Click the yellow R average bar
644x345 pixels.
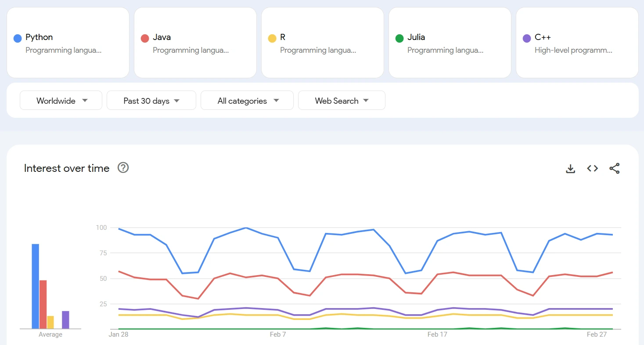(50, 322)
